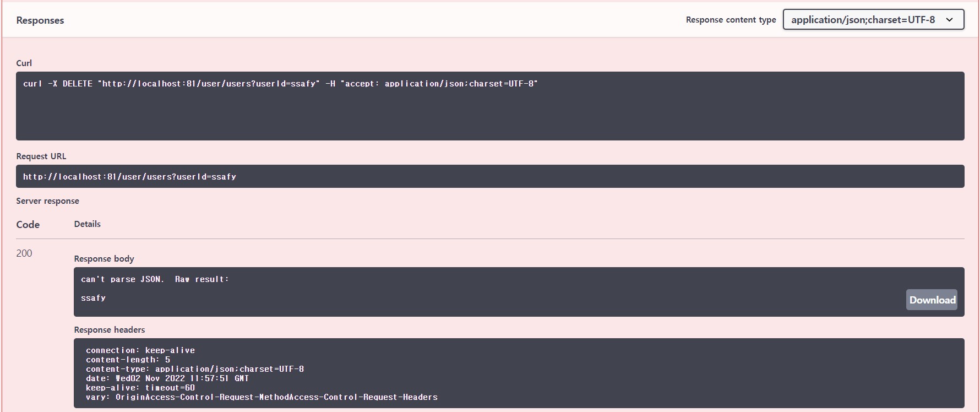Click the "can't parse JSON. Raw result:" line
This screenshot has height=412, width=980.
coord(155,279)
